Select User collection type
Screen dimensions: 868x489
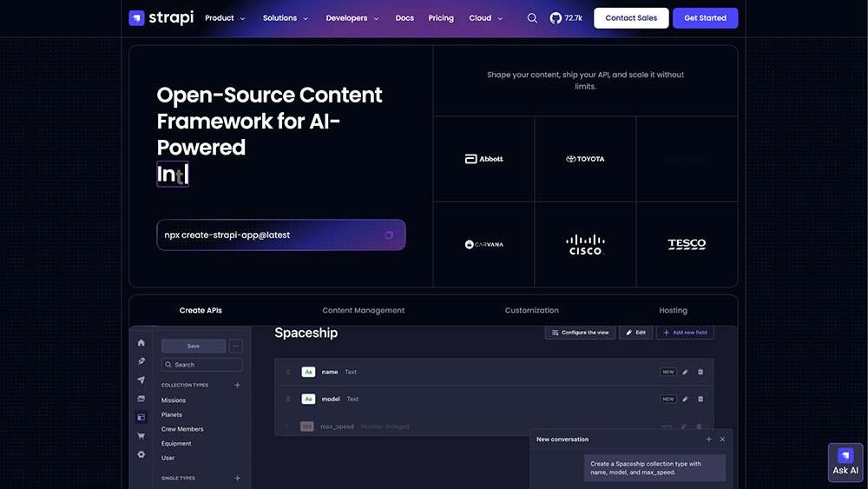point(168,458)
